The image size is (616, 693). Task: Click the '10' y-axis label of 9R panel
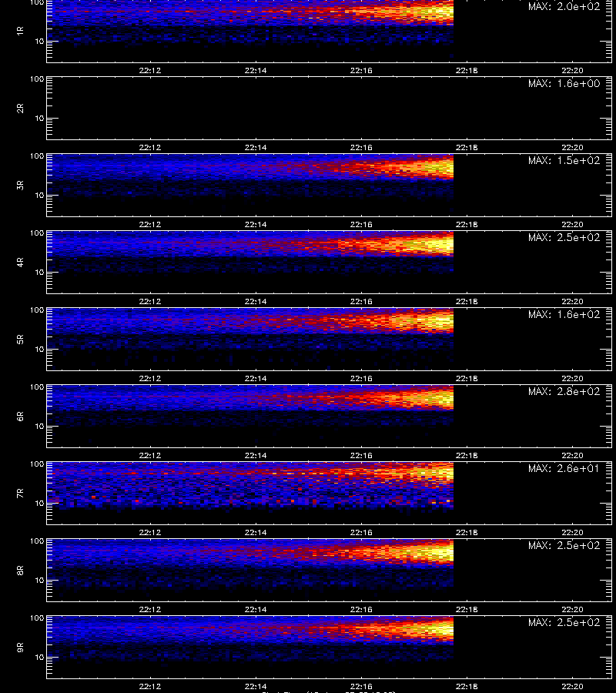click(39, 658)
